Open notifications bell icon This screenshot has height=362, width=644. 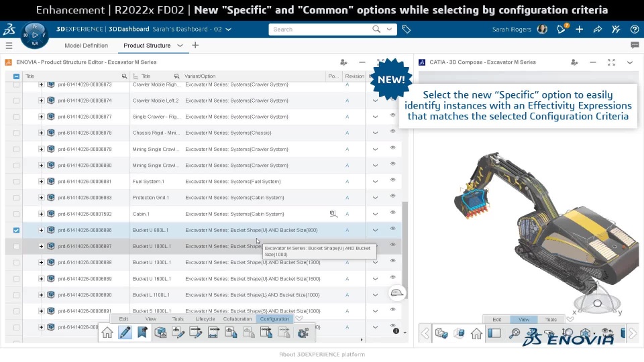(561, 29)
